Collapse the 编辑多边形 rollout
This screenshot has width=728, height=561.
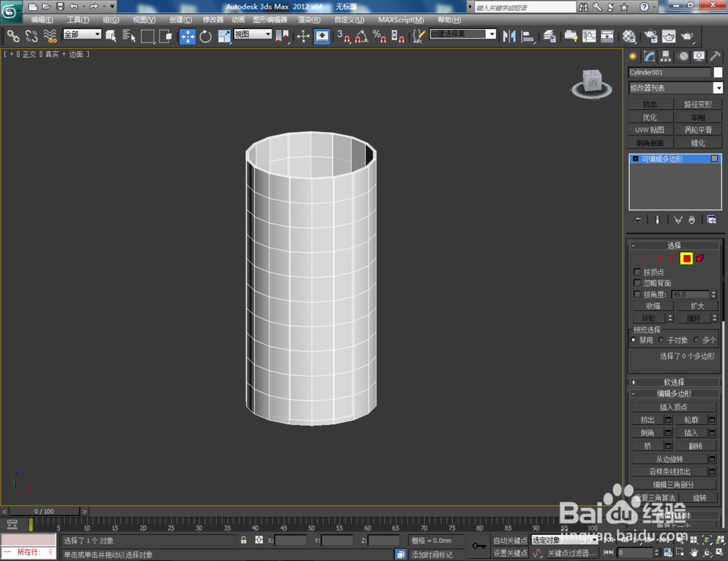[674, 393]
